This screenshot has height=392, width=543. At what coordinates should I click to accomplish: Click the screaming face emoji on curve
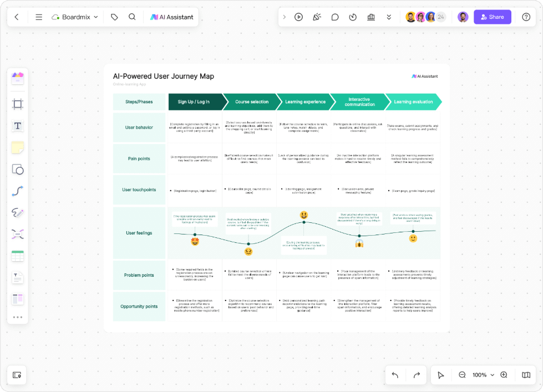click(359, 244)
